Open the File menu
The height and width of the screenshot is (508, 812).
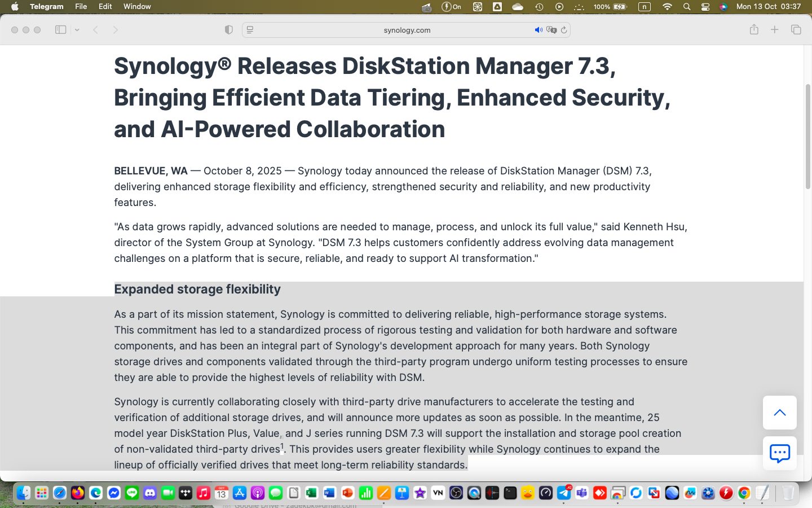[x=81, y=7]
